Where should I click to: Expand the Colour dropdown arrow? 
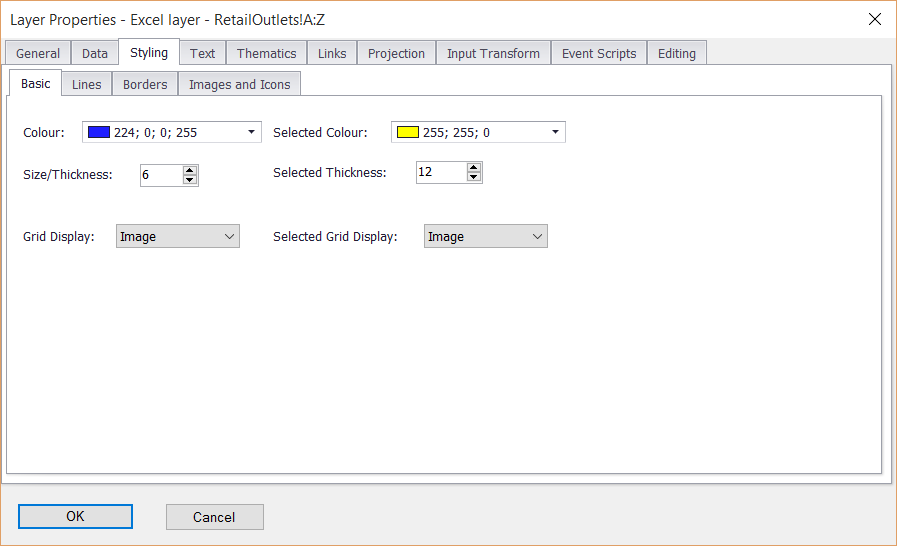(x=249, y=132)
